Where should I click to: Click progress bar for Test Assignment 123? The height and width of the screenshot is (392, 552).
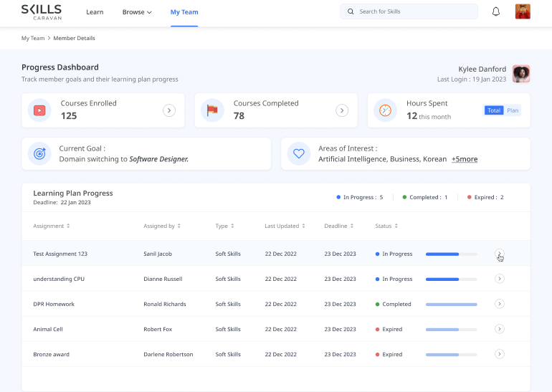click(x=451, y=254)
